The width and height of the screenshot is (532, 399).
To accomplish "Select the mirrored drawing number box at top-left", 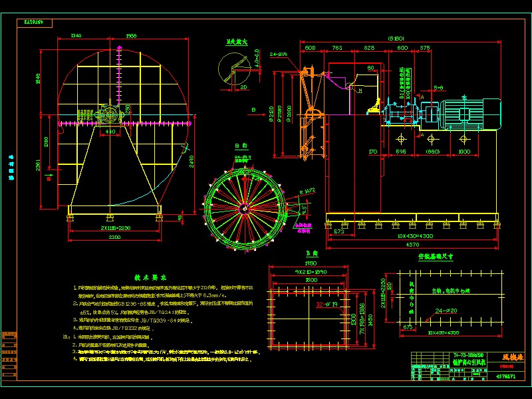I will tap(38, 22).
